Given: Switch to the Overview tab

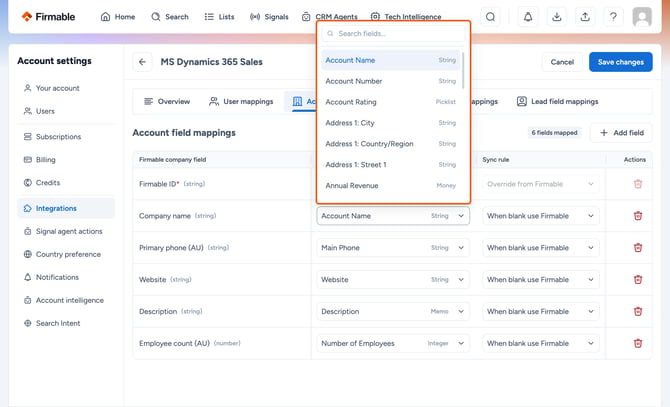Looking at the screenshot, I should [167, 102].
